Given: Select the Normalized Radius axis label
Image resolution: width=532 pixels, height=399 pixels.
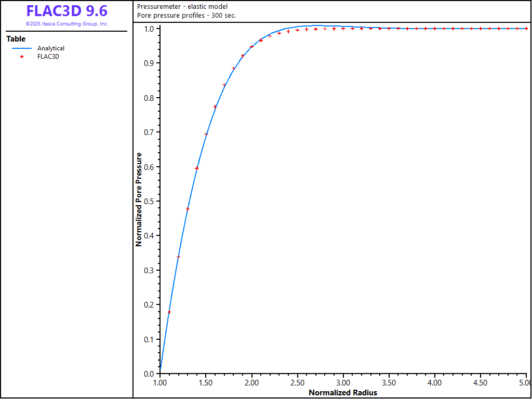Looking at the screenshot, I should [343, 393].
